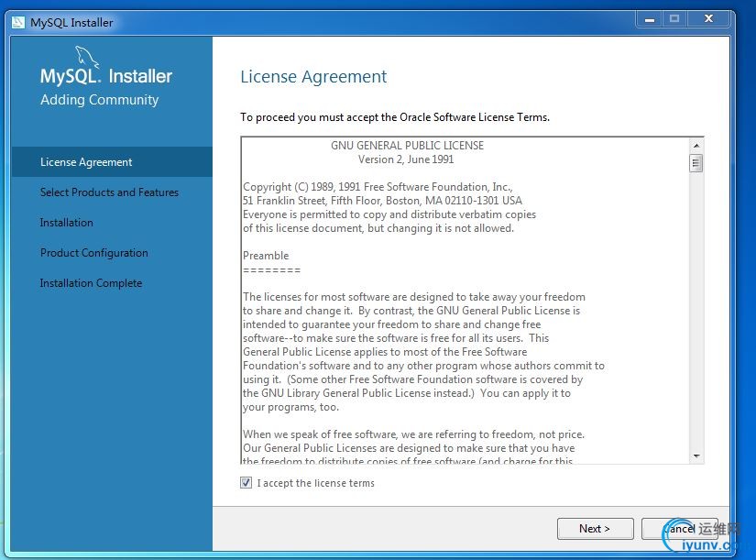Click the license text scroll up arrow
Image resolution: width=756 pixels, height=560 pixels.
click(696, 145)
